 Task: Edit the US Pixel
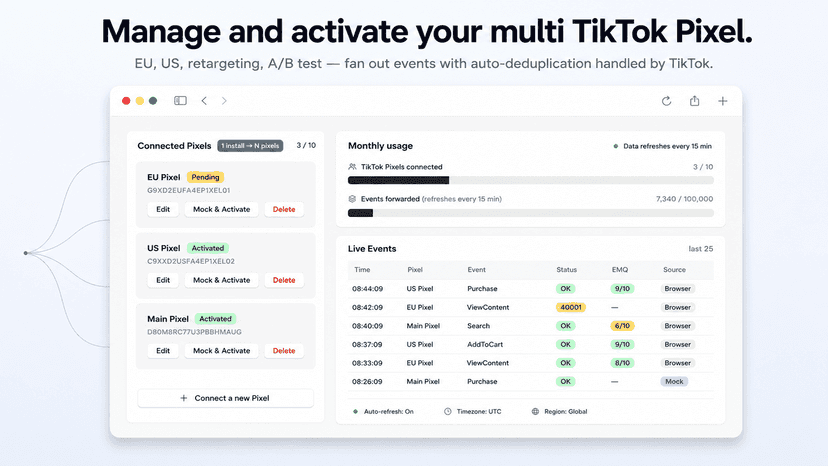pyautogui.click(x=163, y=280)
